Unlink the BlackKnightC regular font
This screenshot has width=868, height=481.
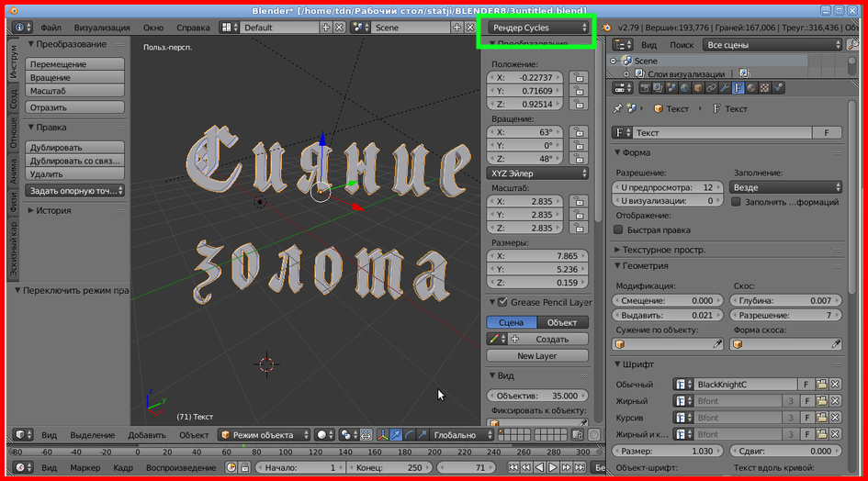point(835,384)
